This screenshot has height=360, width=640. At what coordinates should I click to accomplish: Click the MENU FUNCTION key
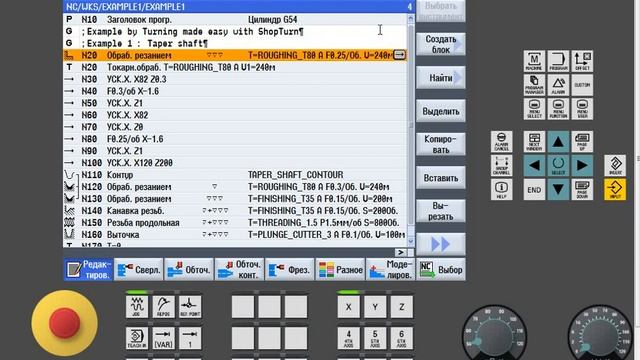coord(558,109)
